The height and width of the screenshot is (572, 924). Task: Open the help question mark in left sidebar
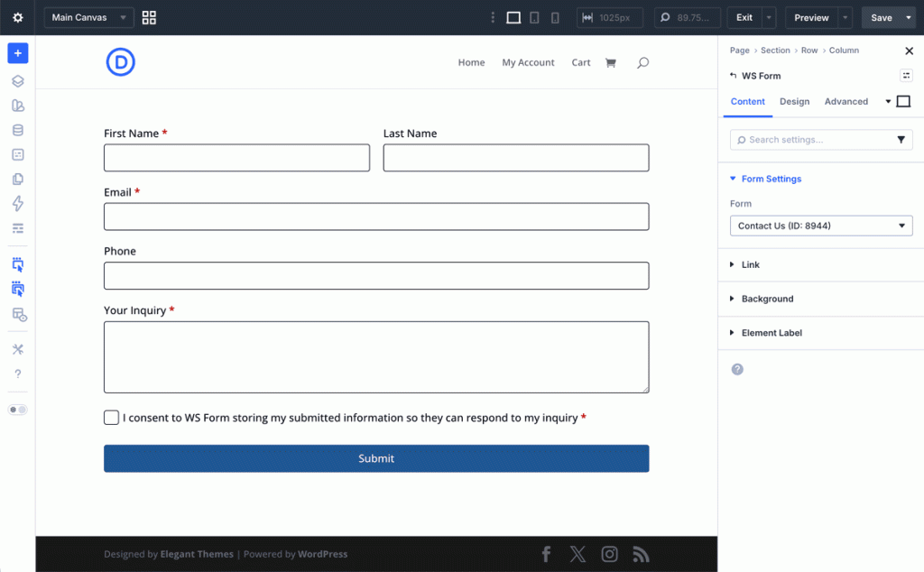point(18,374)
